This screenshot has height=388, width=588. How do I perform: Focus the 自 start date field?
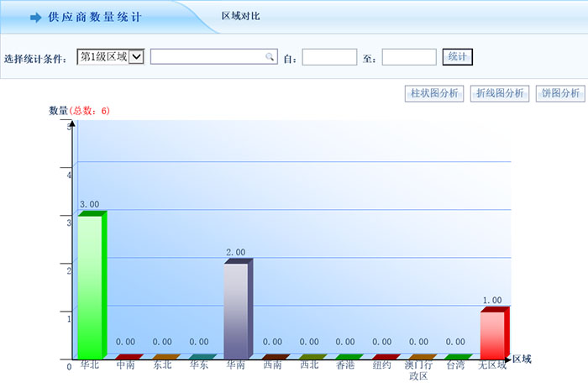tap(329, 57)
